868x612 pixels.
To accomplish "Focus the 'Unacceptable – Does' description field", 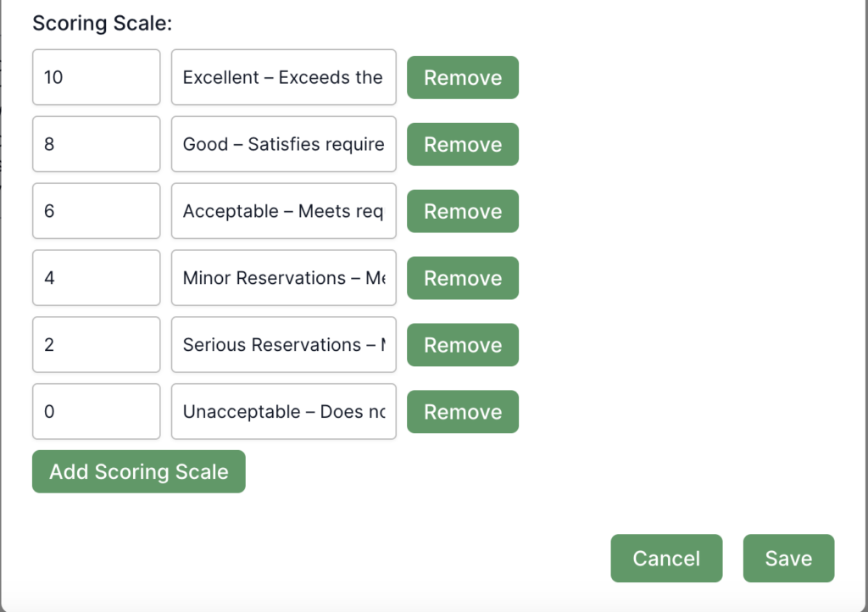I will pyautogui.click(x=283, y=412).
